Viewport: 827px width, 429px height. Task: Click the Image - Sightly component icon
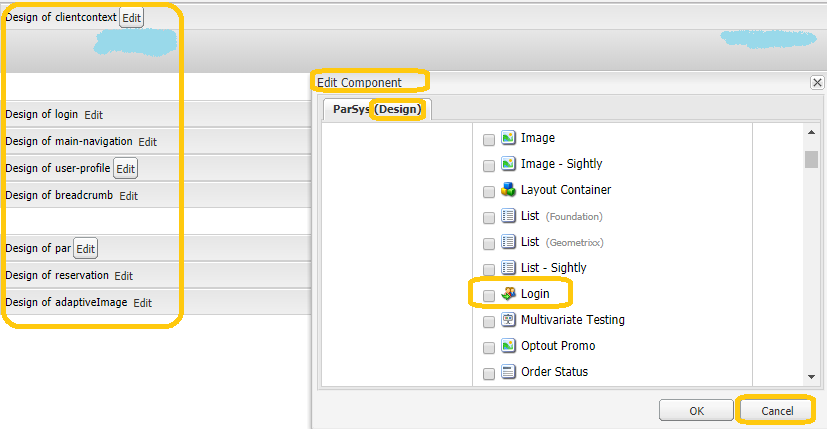[508, 164]
